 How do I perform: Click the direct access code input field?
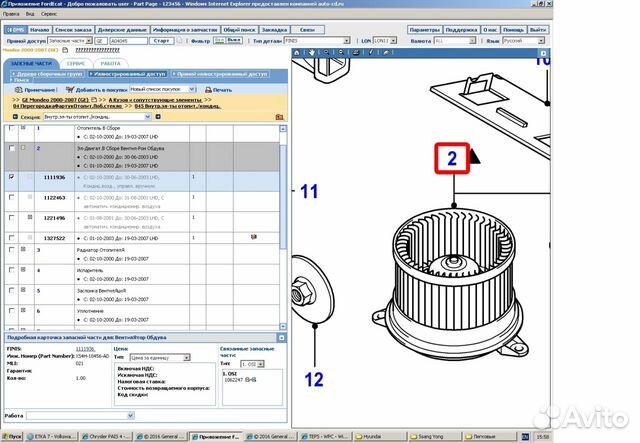click(x=129, y=41)
